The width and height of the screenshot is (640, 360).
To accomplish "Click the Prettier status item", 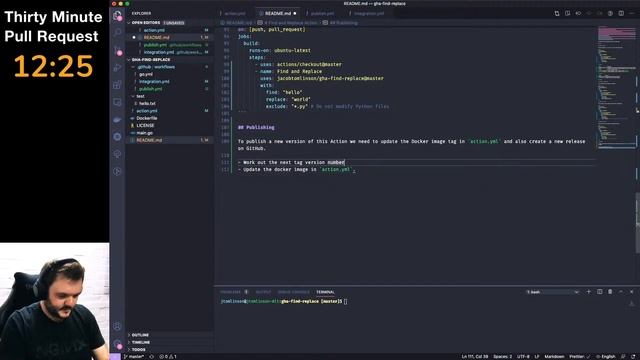I will pos(579,357).
